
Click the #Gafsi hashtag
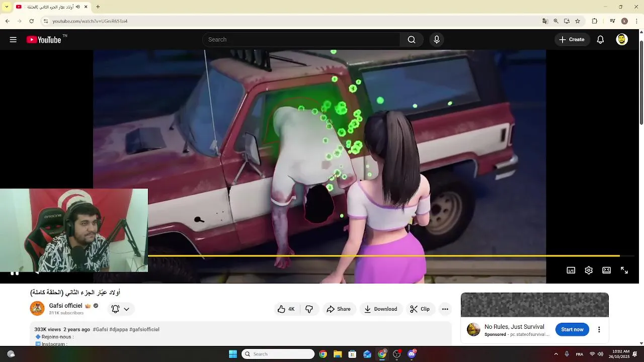coord(100,329)
